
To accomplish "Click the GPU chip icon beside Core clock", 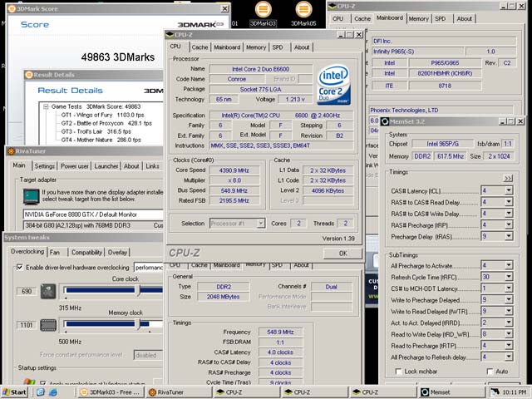I will click(48, 291).
